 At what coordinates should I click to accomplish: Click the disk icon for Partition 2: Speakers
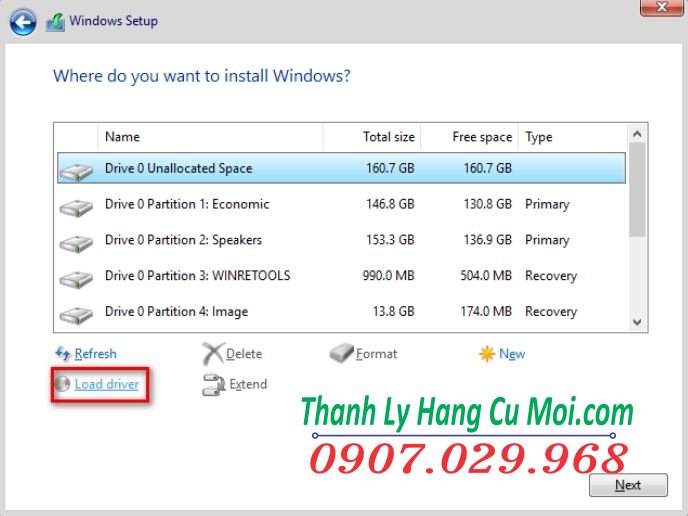point(76,244)
